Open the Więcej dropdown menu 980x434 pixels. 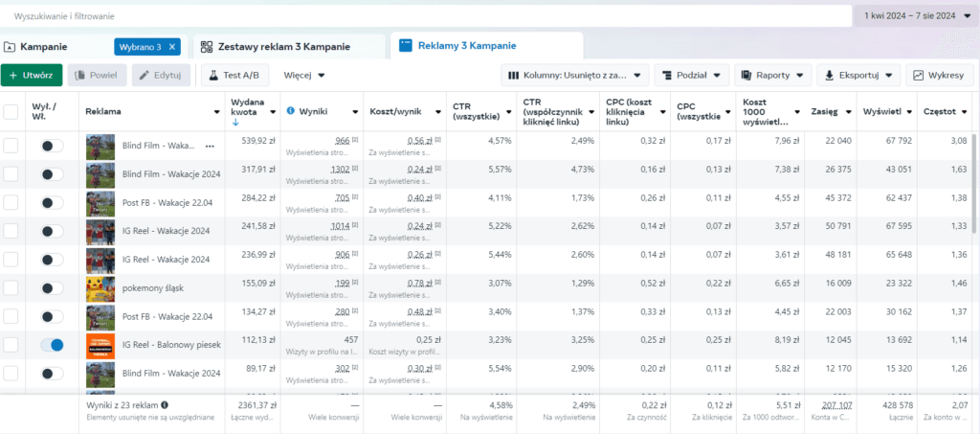click(303, 75)
